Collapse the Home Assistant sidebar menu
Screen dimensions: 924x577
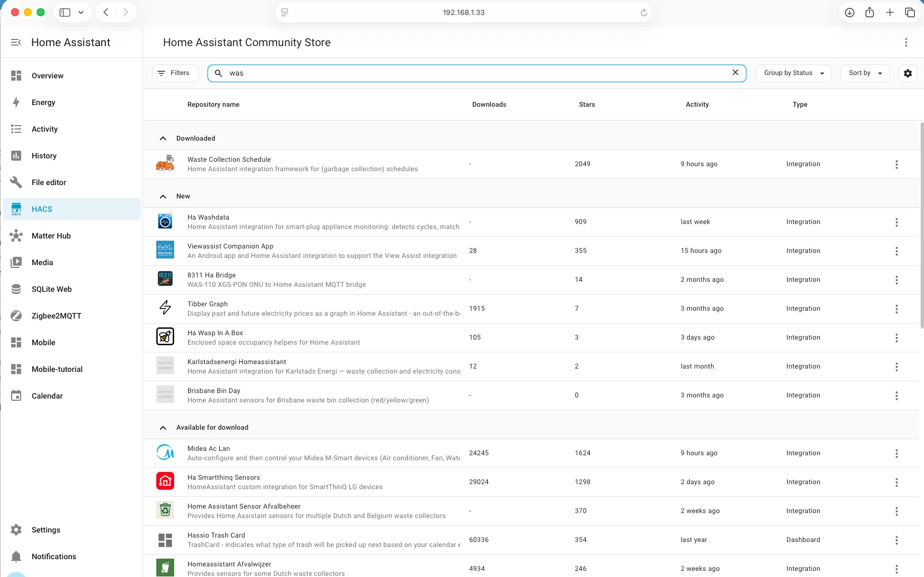16,42
